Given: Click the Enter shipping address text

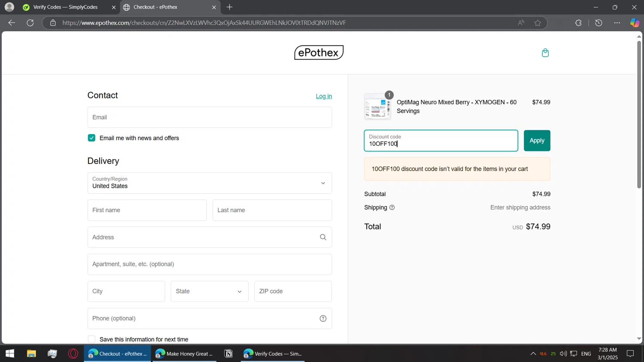Looking at the screenshot, I should pyautogui.click(x=520, y=208).
